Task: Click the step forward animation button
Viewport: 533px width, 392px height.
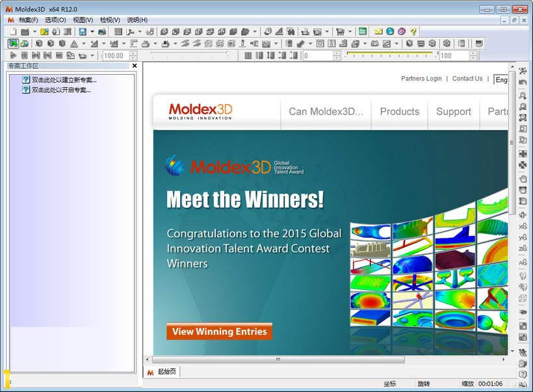Action: pyautogui.click(x=36, y=55)
